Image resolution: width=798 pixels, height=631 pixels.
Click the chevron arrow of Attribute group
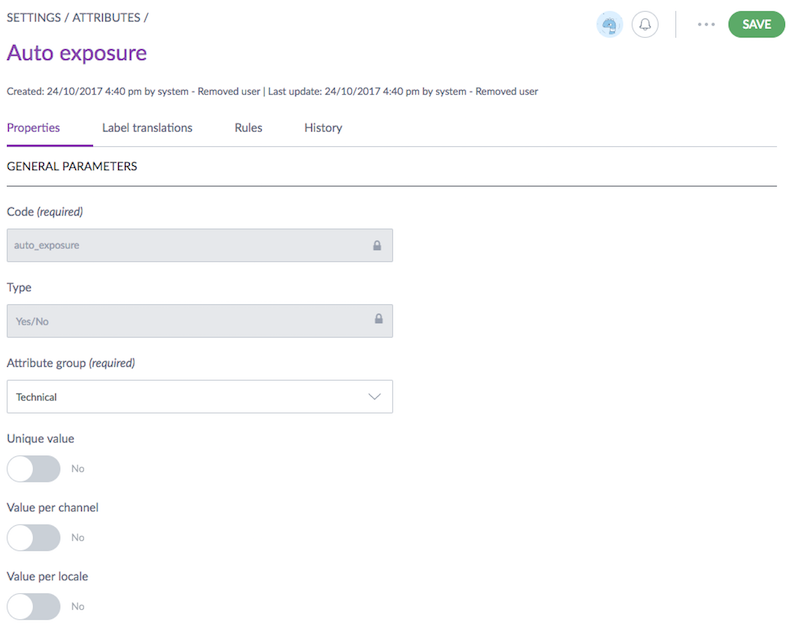[375, 397]
